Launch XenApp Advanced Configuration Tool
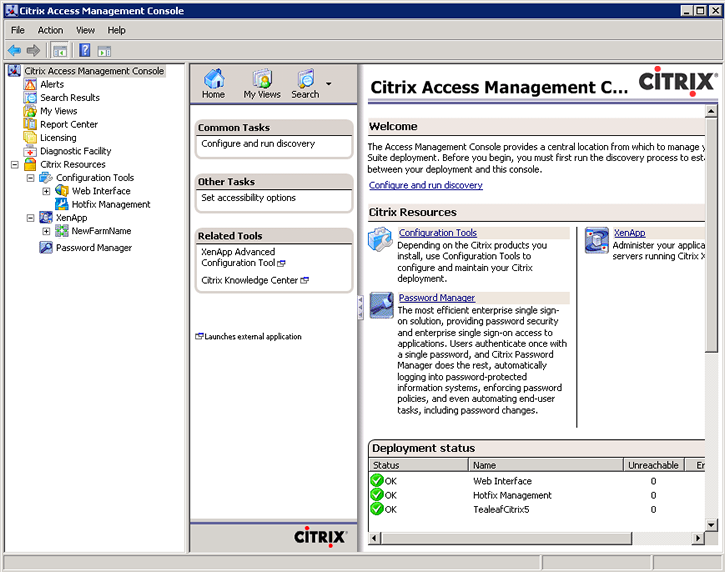This screenshot has width=725, height=572. [243, 257]
